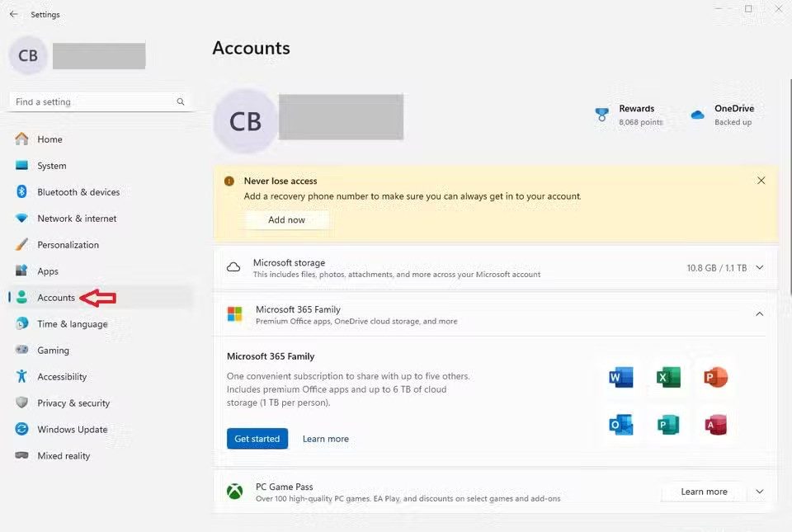Screen dimensions: 792x532
Task: Select the Excel app icon
Action: click(667, 377)
